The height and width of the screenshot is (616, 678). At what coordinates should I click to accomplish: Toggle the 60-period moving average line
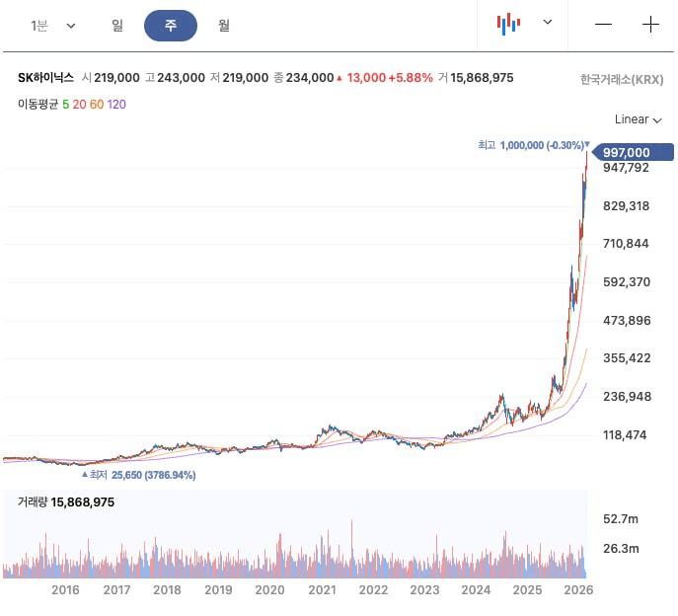click(x=96, y=104)
